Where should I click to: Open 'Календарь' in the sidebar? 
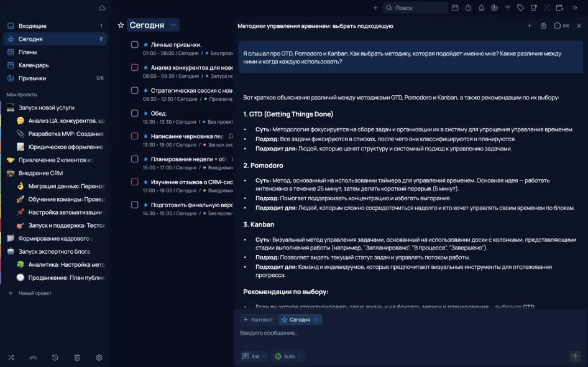tap(34, 65)
